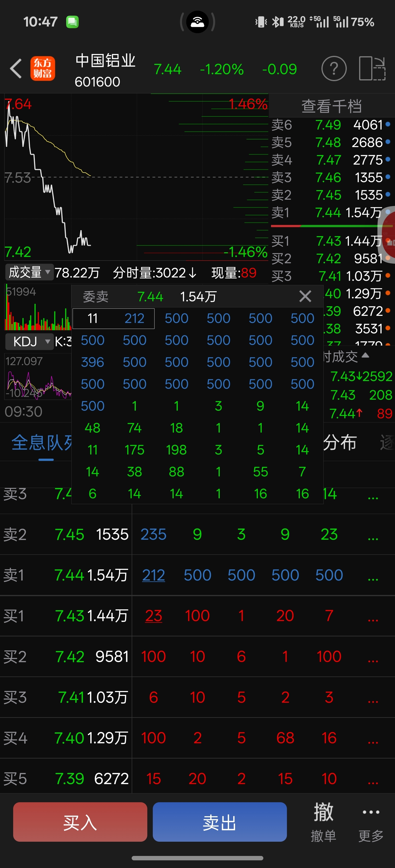Tap the intraday price chart
This screenshot has height=868, width=395.
tap(136, 177)
